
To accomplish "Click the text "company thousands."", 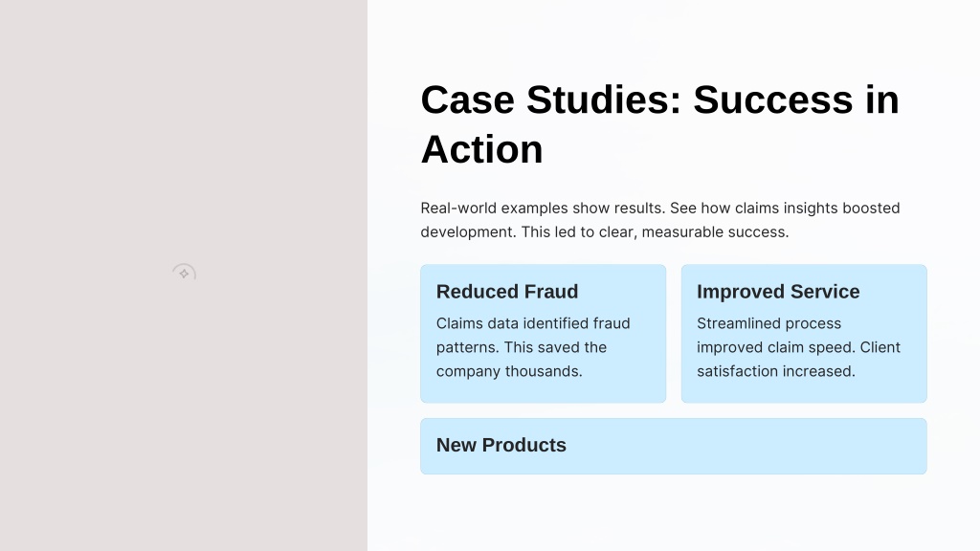I will (509, 371).
